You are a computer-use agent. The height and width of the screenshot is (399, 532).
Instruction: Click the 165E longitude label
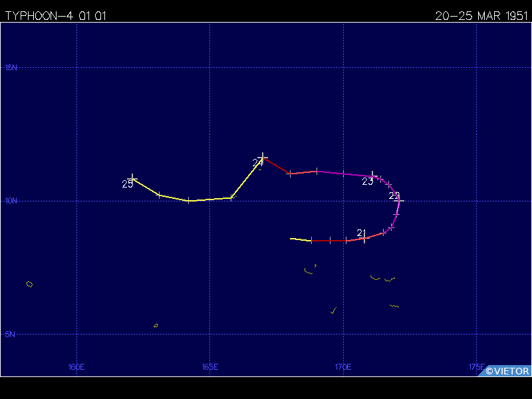point(210,367)
